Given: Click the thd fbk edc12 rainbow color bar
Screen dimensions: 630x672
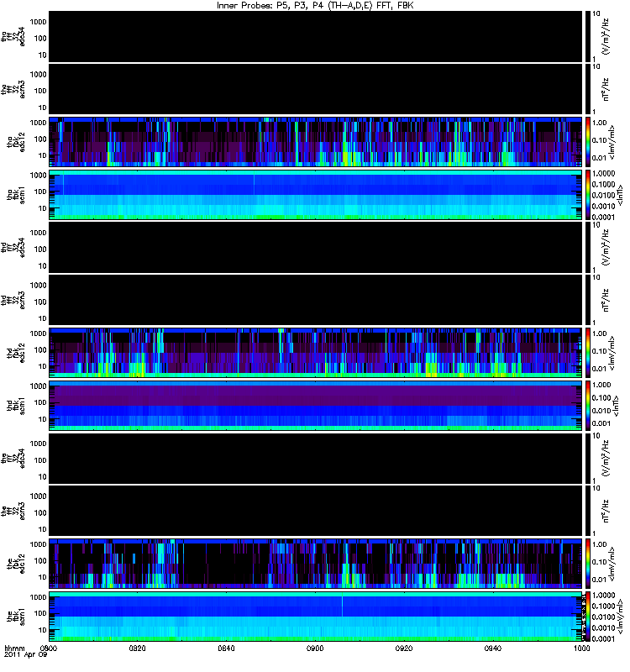Looking at the screenshot, I should pos(588,353).
